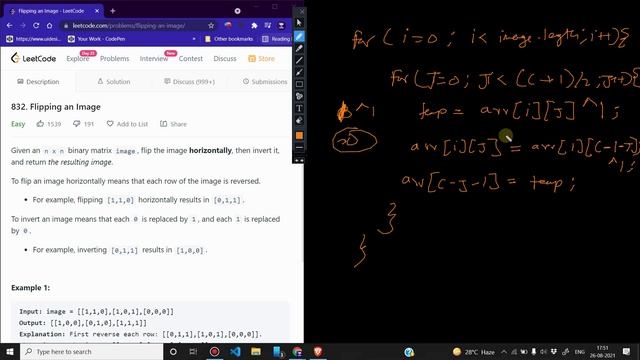Select the rectangle shape tool in drawing toolbar
This screenshot has width=640, height=360.
[299, 84]
